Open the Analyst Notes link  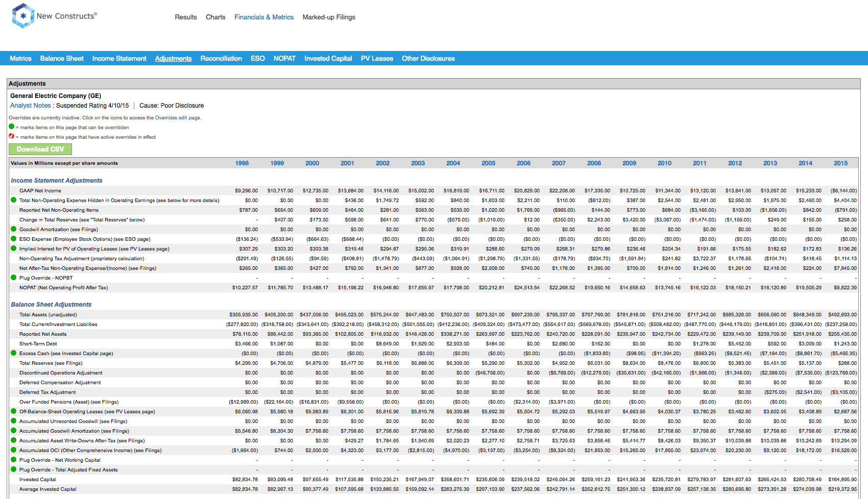tap(31, 105)
